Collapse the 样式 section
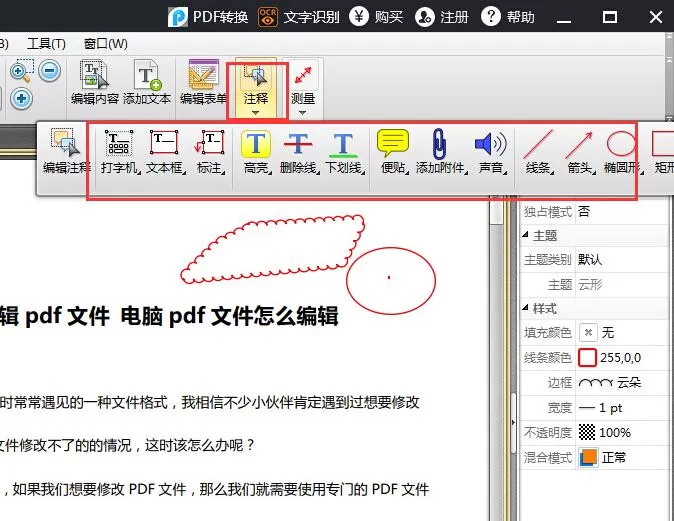The image size is (674, 521). pos(526,308)
